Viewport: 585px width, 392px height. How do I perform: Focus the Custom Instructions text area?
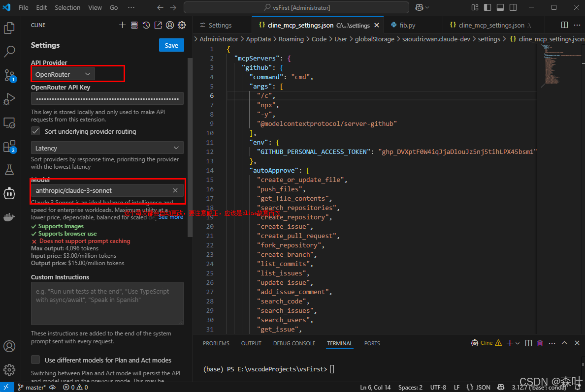[x=107, y=303]
